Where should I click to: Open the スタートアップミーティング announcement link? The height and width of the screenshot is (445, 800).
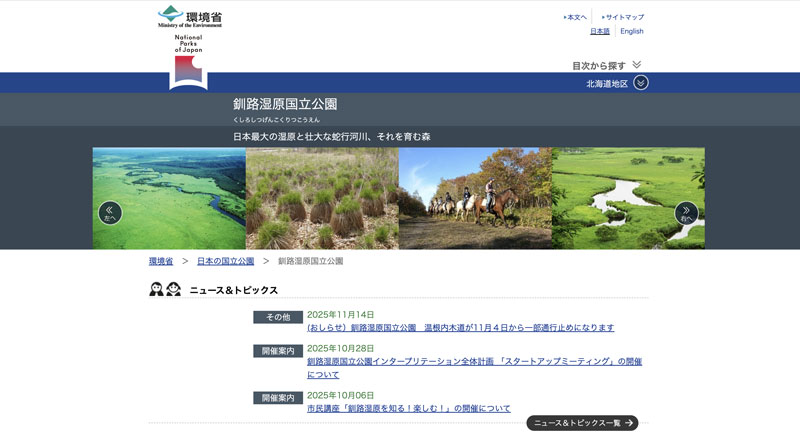(474, 361)
